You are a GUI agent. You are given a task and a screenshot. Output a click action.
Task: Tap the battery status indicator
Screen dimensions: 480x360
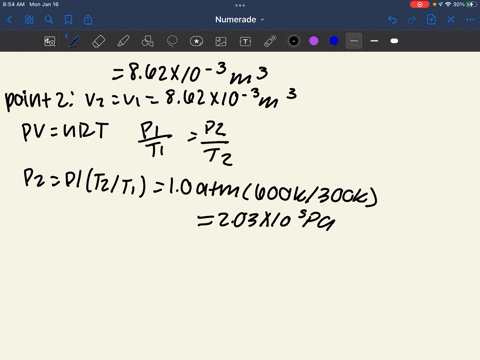[x=472, y=4]
